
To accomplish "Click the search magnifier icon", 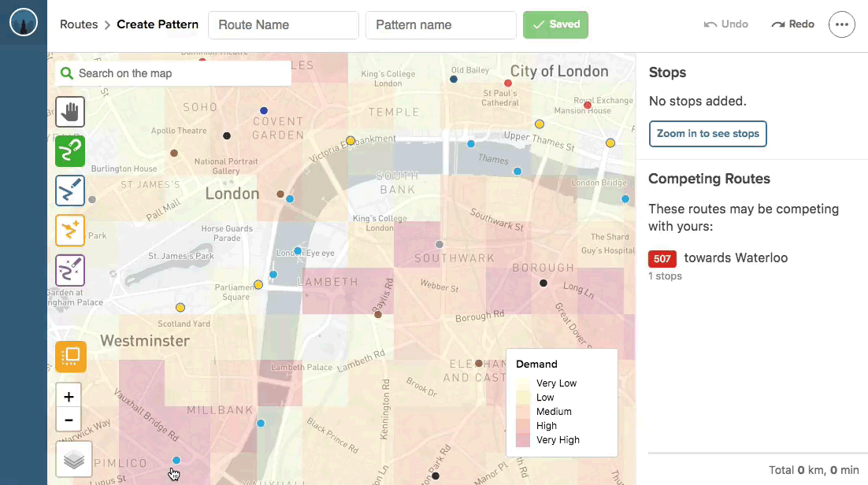I will [x=67, y=73].
